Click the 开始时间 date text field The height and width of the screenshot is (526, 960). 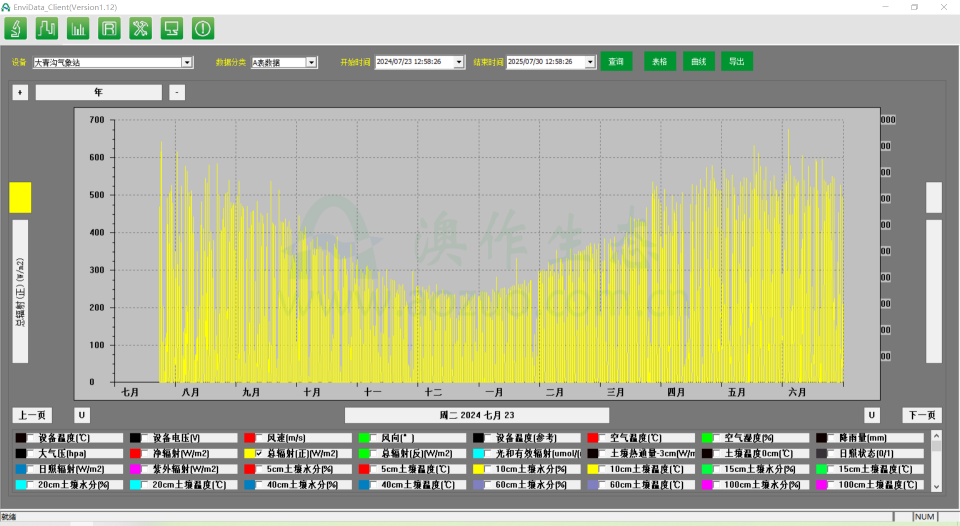(414, 62)
